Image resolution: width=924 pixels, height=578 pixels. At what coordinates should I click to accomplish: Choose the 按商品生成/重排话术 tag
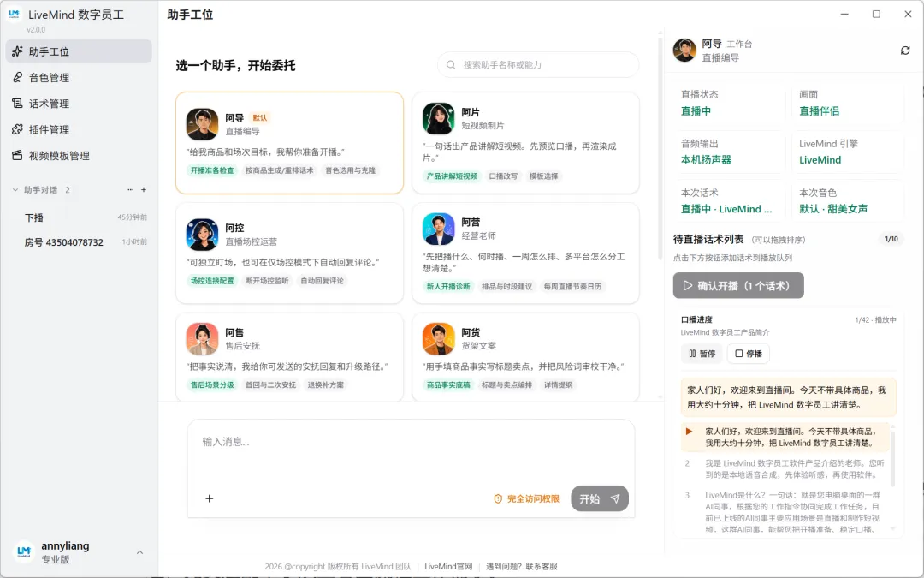coord(279,170)
